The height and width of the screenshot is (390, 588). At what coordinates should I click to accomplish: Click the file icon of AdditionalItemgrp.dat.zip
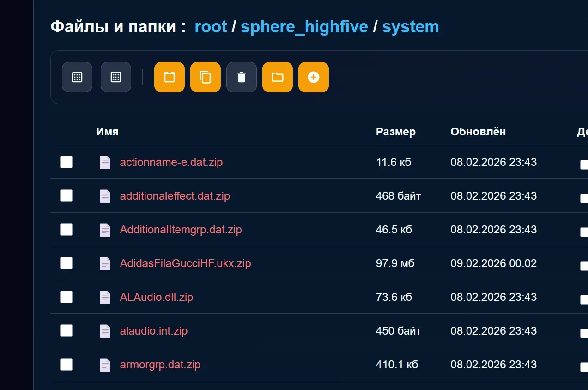105,230
